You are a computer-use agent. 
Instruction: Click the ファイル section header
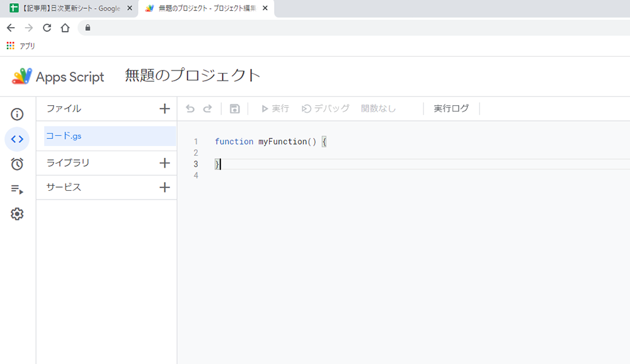coord(64,108)
